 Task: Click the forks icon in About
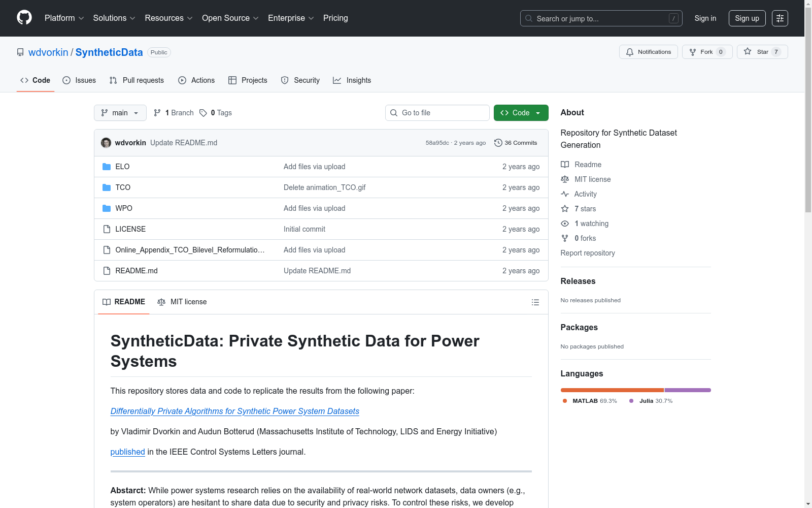tap(565, 238)
